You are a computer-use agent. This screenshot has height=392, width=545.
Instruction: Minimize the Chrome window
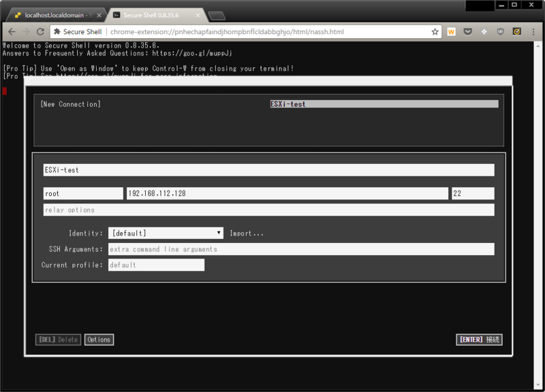click(501, 5)
